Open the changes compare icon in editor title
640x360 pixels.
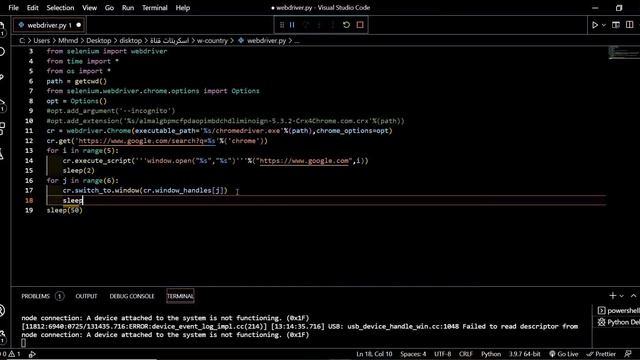tap(616, 25)
